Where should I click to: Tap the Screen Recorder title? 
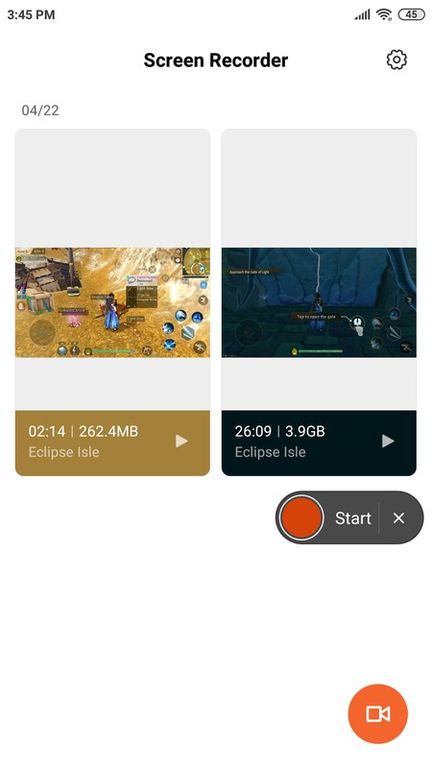(216, 60)
